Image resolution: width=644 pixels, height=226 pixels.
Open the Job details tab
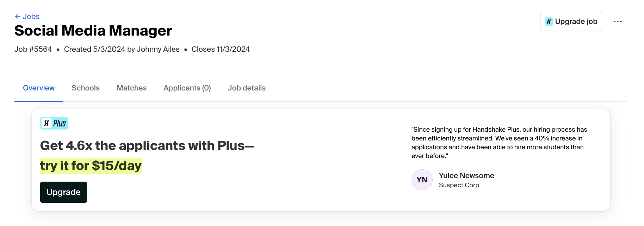(x=247, y=88)
